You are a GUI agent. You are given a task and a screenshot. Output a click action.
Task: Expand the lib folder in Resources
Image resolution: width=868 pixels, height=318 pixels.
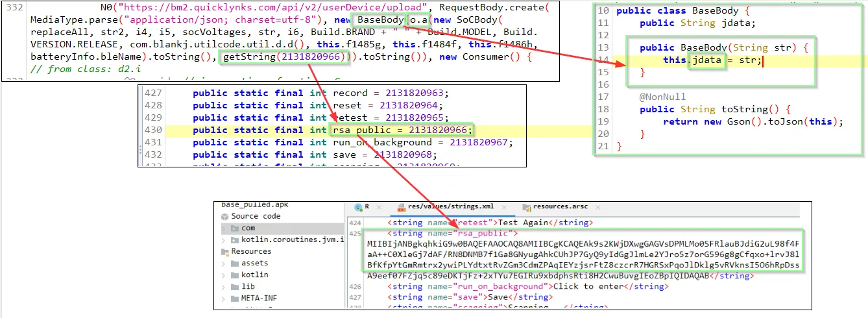point(223,287)
